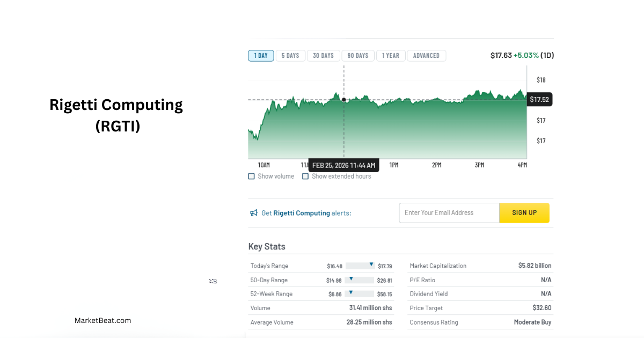Click the Moderate Buy consensus rating value

point(532,322)
